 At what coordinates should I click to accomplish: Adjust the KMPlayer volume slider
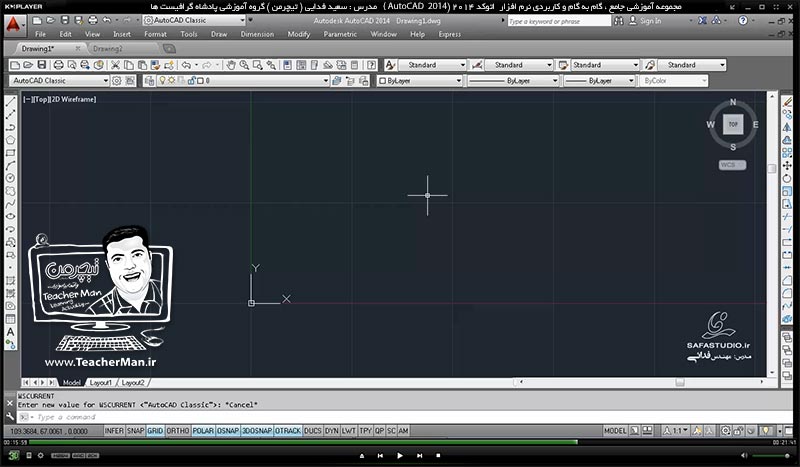[x=771, y=455]
